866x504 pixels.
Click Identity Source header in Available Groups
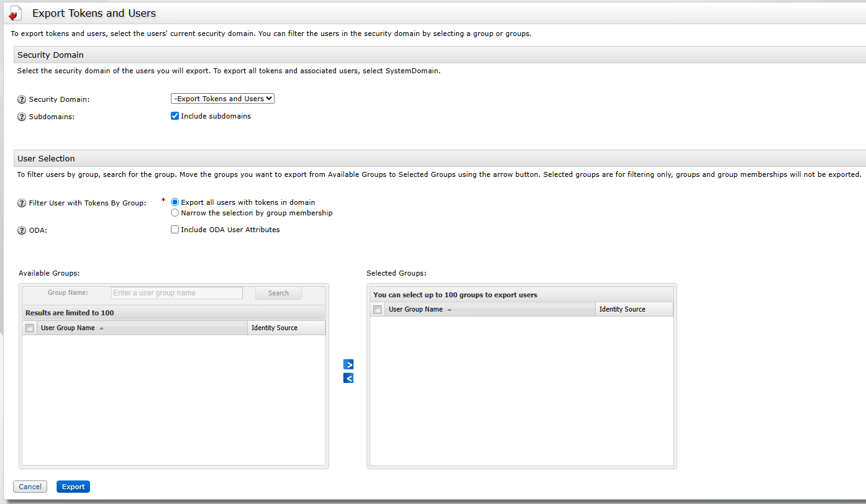click(275, 328)
